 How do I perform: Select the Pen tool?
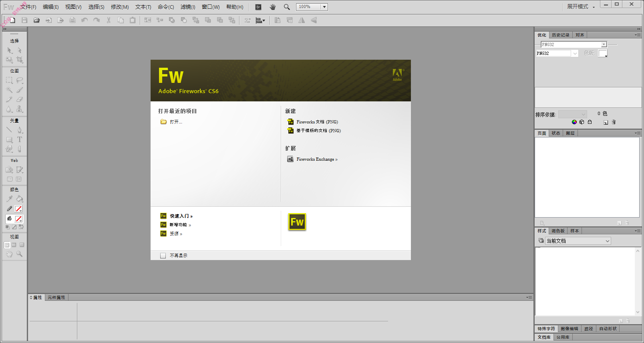tap(19, 130)
